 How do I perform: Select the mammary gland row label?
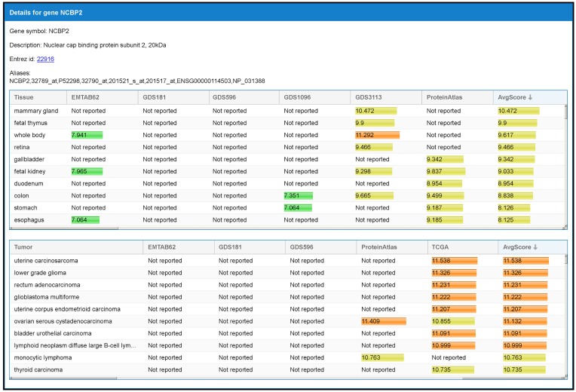[x=36, y=111]
